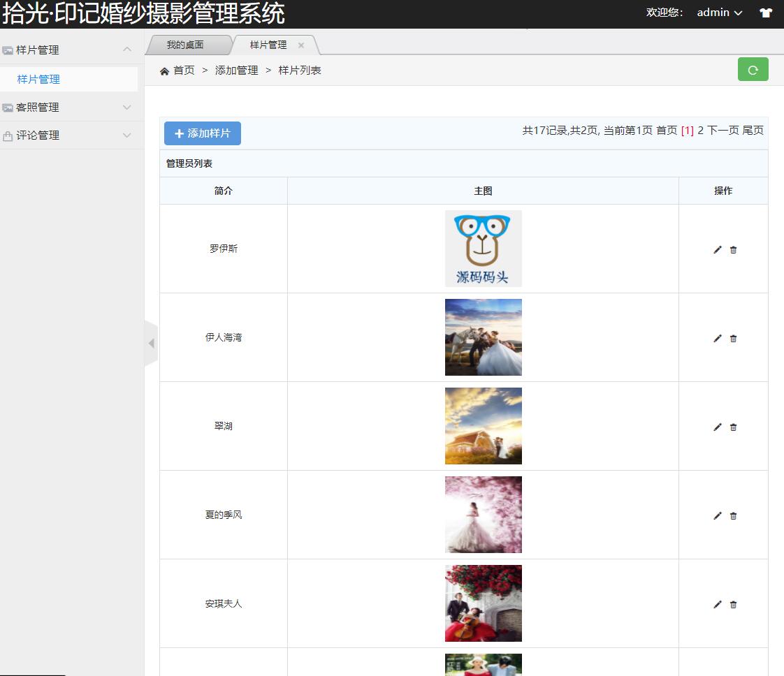Edit the 夏的季风 entry
The width and height of the screenshot is (784, 676).
click(718, 515)
